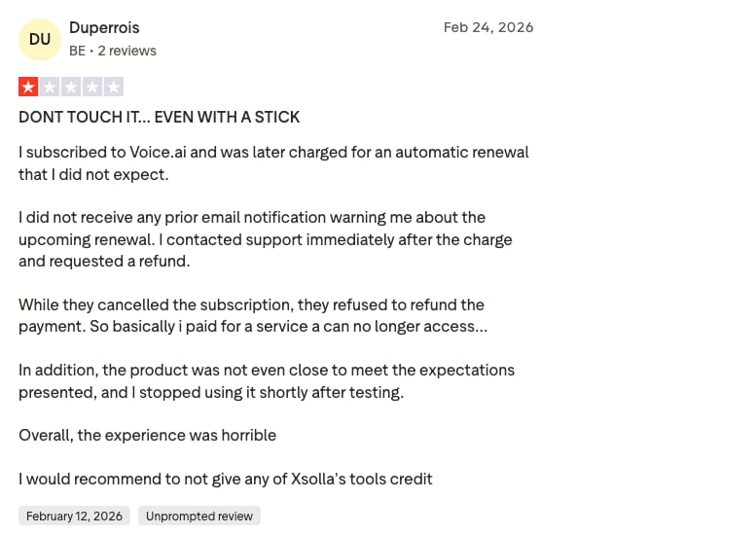756x535 pixels.
Task: Click the line mentioning Xsolla's tools
Action: (x=226, y=480)
